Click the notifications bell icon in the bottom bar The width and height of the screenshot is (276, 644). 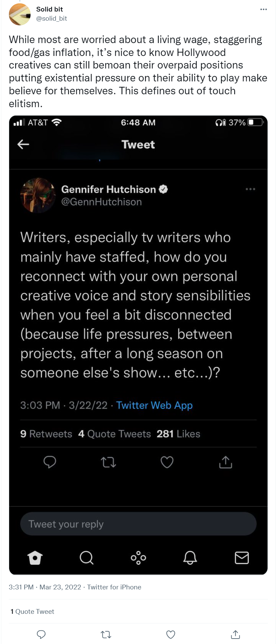[190, 558]
